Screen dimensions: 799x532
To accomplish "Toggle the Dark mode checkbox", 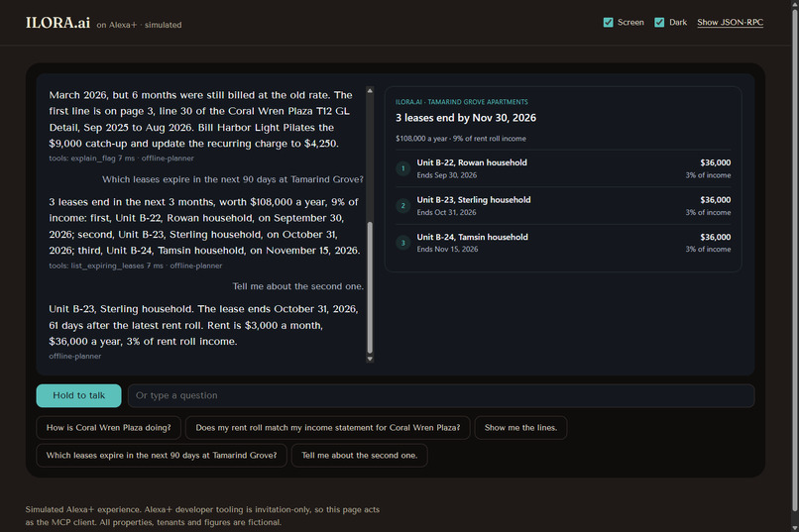I will pos(659,23).
